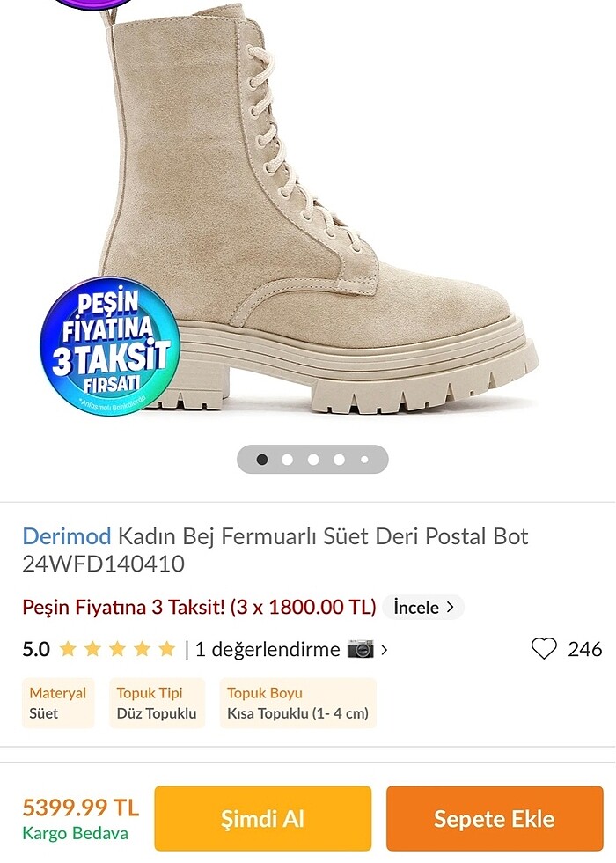Select the small fifth pagination dot
The image size is (616, 863).
click(364, 459)
